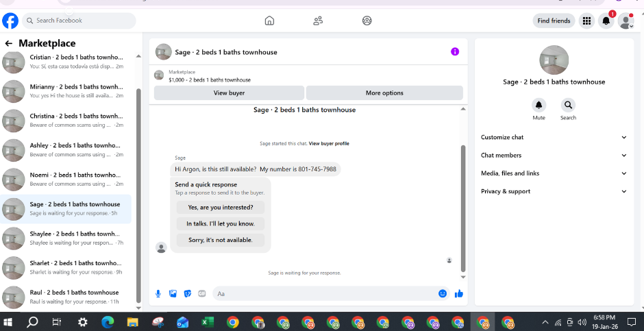Open the Raul townhouse conversation
Image resolution: width=644 pixels, height=331 pixels.
coord(67,297)
